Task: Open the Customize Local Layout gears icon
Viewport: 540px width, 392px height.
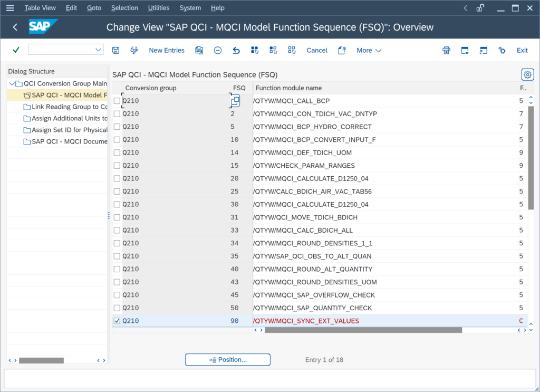Action: 502,50
